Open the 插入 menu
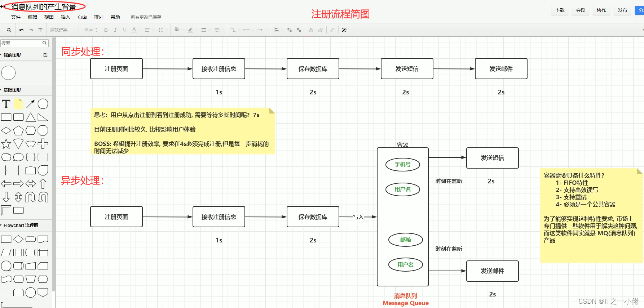Image resolution: width=644 pixels, height=308 pixels. [66, 17]
